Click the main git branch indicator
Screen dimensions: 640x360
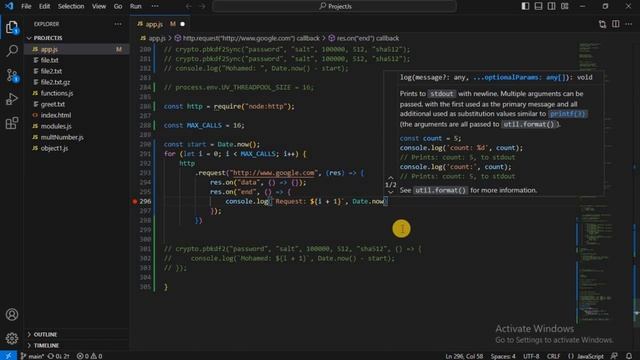[32, 356]
